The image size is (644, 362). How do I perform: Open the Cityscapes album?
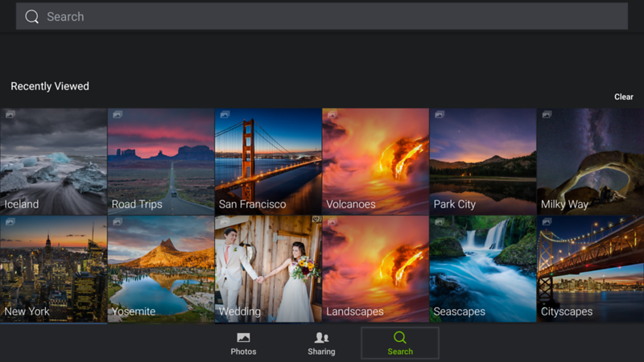pyautogui.click(x=590, y=269)
